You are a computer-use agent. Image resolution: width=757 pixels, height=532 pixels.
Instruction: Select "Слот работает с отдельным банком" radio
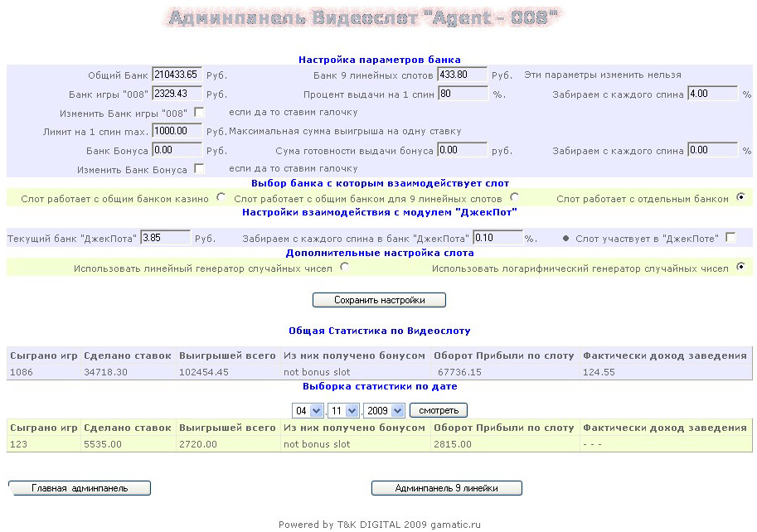[740, 198]
